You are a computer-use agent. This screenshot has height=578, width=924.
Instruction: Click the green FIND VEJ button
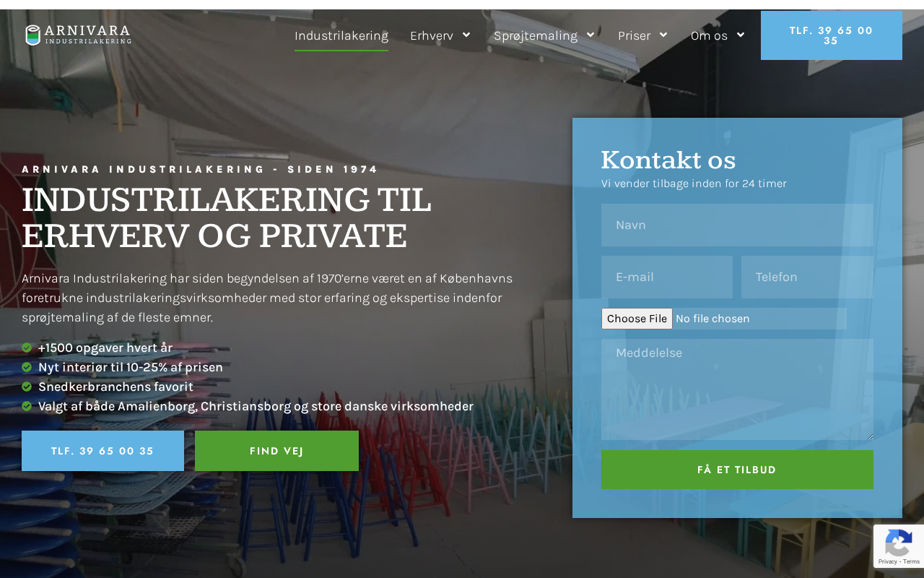[x=276, y=451]
